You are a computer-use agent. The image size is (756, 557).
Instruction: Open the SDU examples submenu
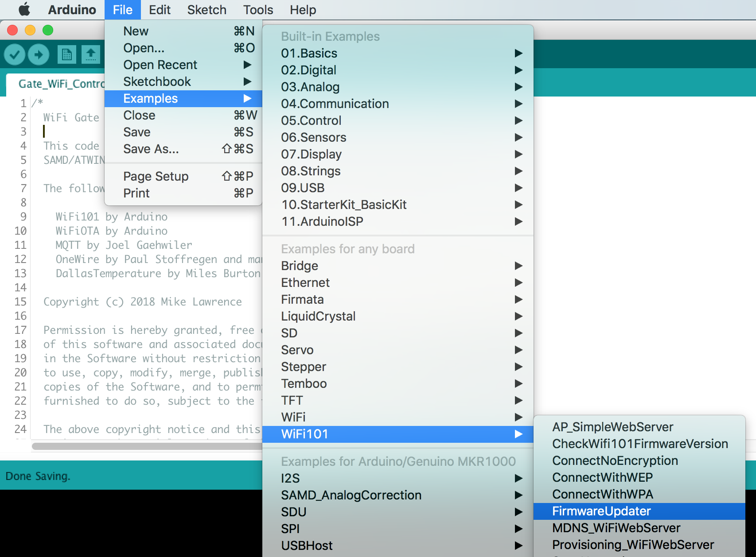tap(398, 512)
